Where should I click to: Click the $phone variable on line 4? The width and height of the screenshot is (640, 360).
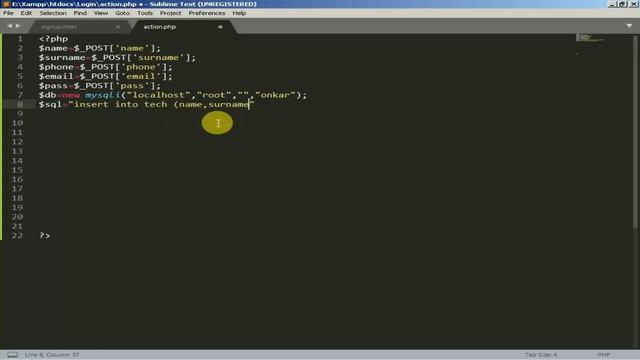pyautogui.click(x=56, y=67)
